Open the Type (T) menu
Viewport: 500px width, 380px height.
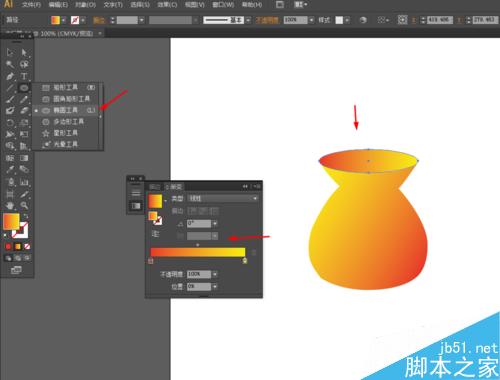click(x=113, y=5)
